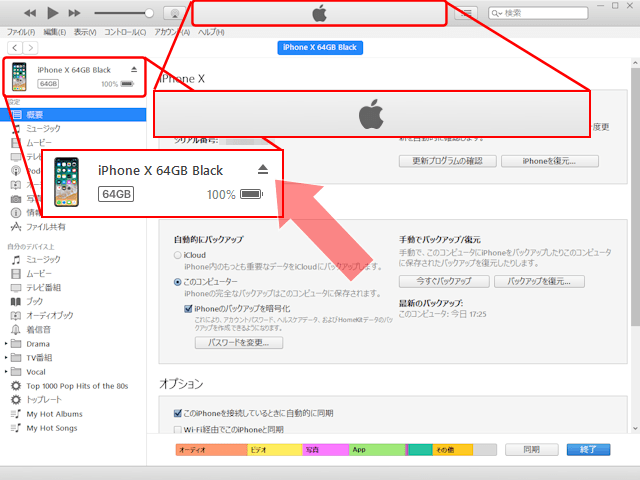Click the scrollbar down arrow
The image size is (640, 480).
coord(635,429)
